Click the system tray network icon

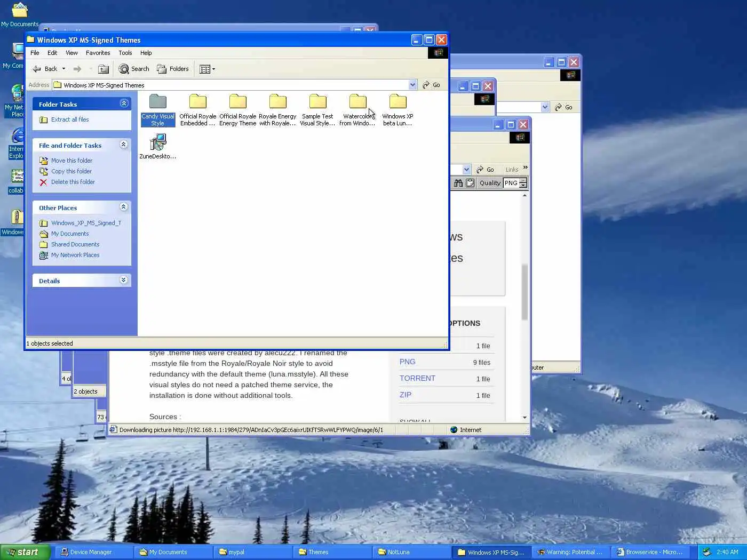(x=707, y=552)
